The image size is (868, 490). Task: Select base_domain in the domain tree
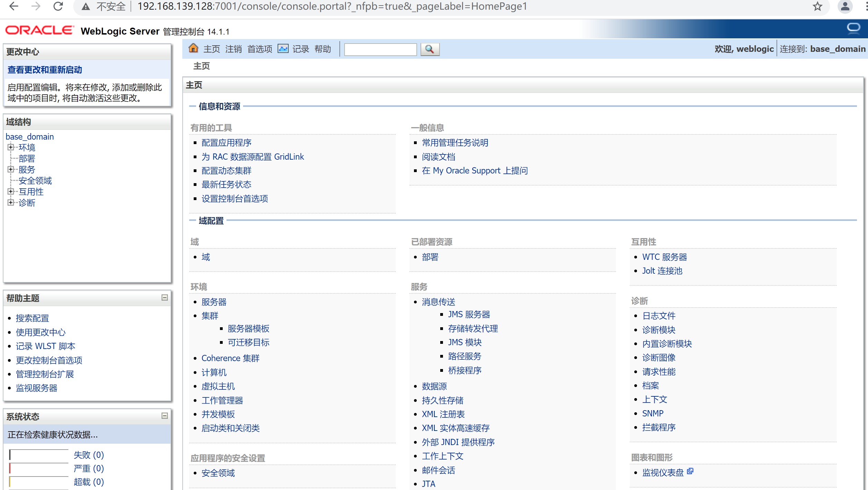click(x=30, y=136)
